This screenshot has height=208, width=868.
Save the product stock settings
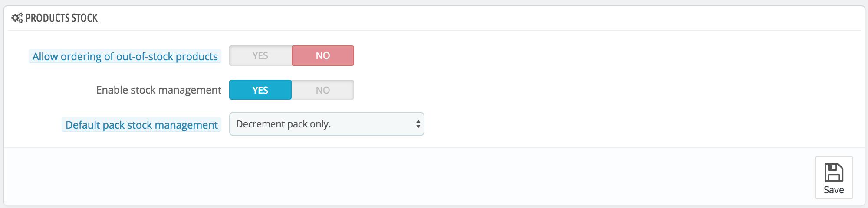coord(834,178)
